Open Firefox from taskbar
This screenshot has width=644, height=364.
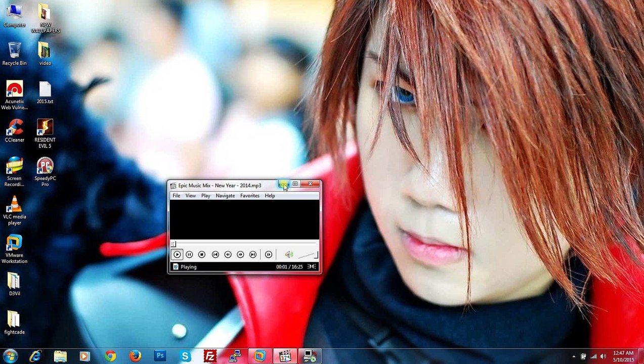(135, 356)
